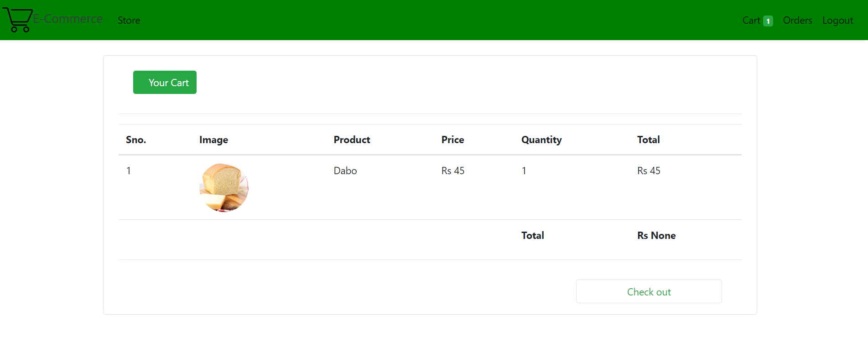868x352 pixels.
Task: Click the Price column header
Action: point(452,140)
